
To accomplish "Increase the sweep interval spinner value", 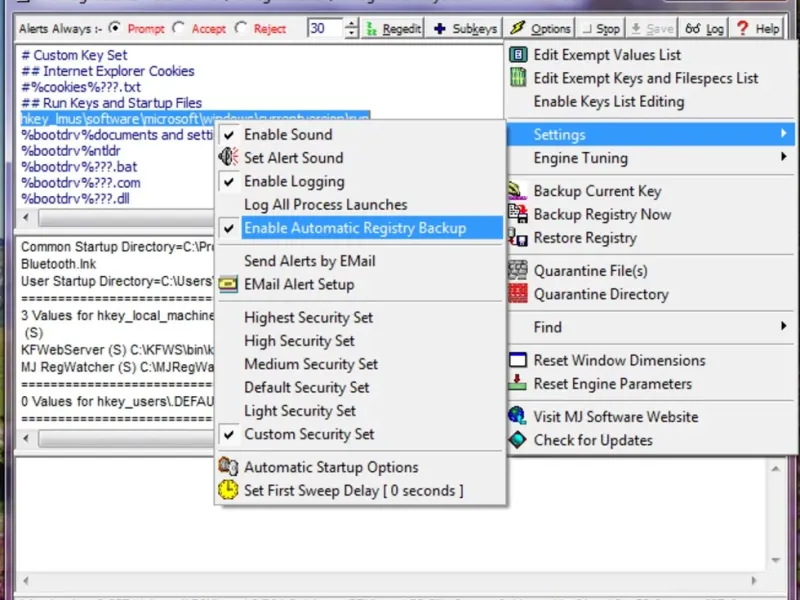I will [351, 23].
